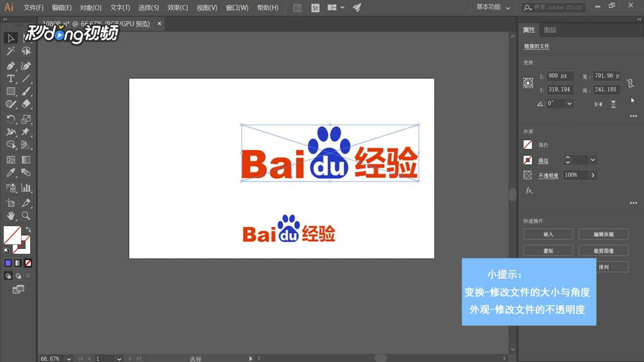This screenshot has width=644, height=362.
Task: Select the Rotate tool
Action: pyautogui.click(x=11, y=119)
